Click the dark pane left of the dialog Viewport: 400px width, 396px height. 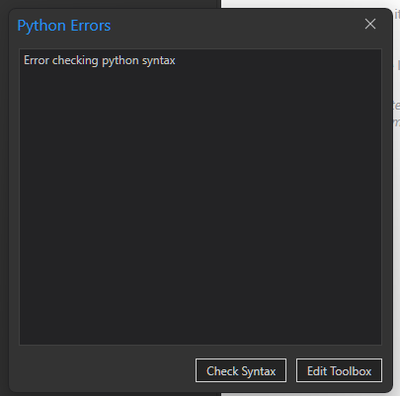(4, 200)
